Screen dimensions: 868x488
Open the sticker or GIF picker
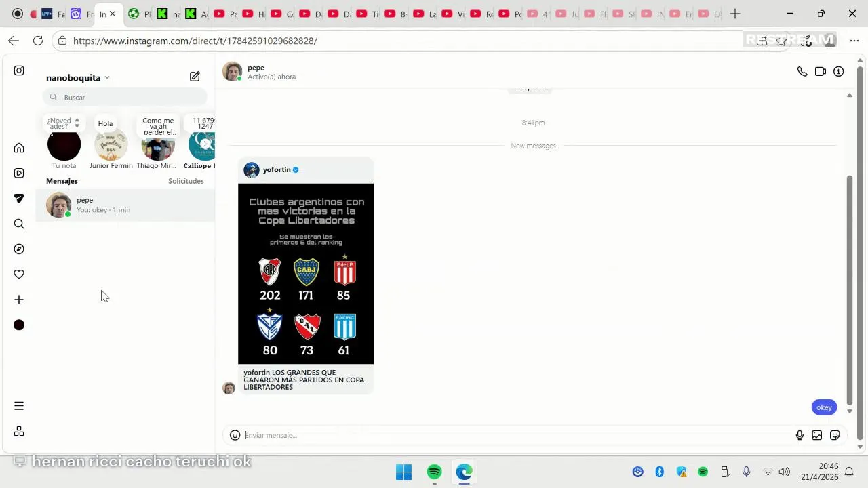point(835,435)
